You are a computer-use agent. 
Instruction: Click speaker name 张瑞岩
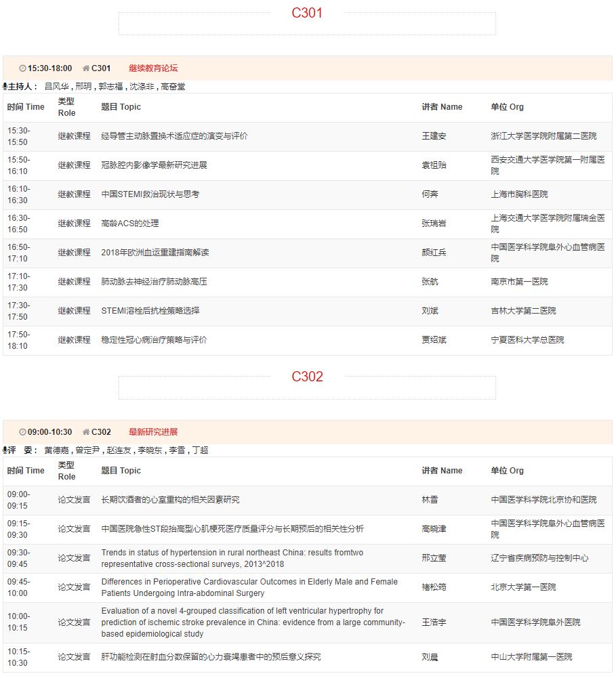(434, 223)
